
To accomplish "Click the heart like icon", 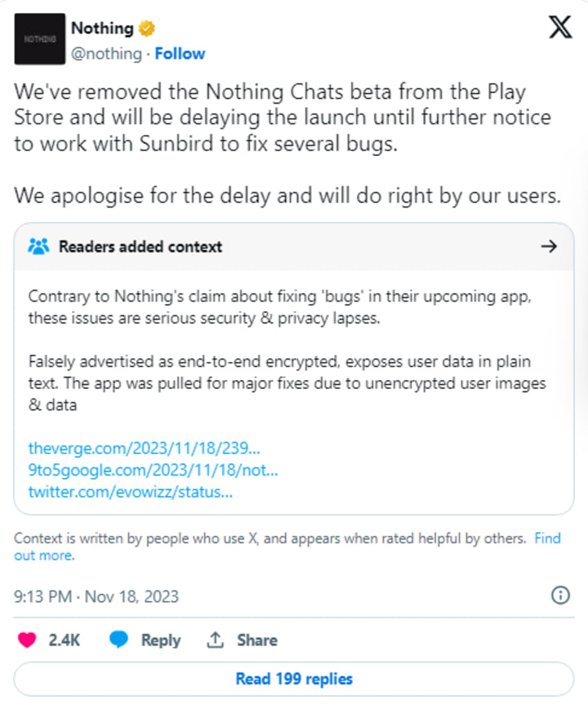I will point(27,640).
